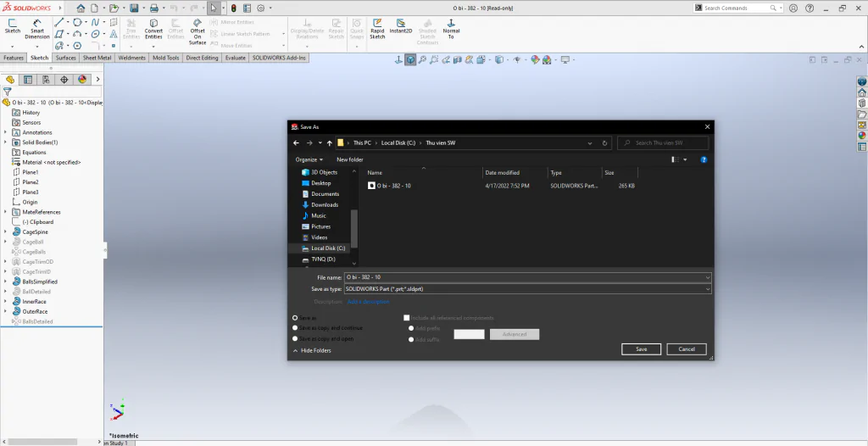Image resolution: width=868 pixels, height=446 pixels.
Task: Open the view layout dropdown in Save As
Action: tap(685, 159)
